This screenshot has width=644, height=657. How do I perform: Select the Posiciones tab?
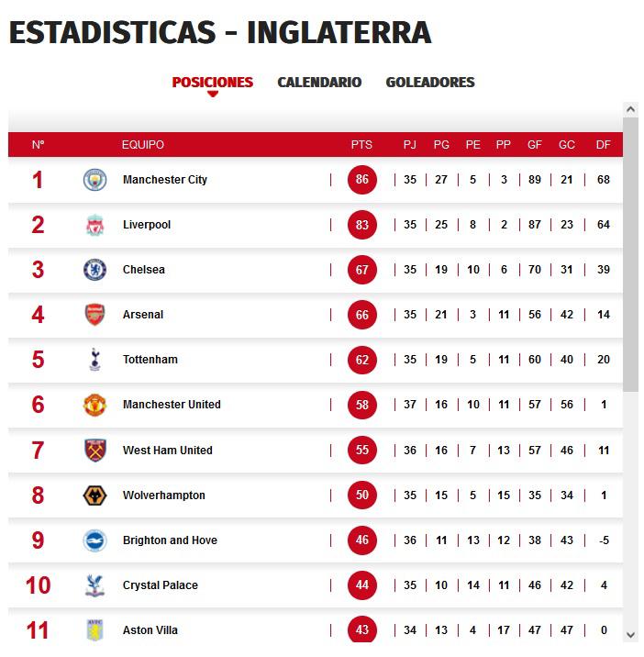point(213,83)
